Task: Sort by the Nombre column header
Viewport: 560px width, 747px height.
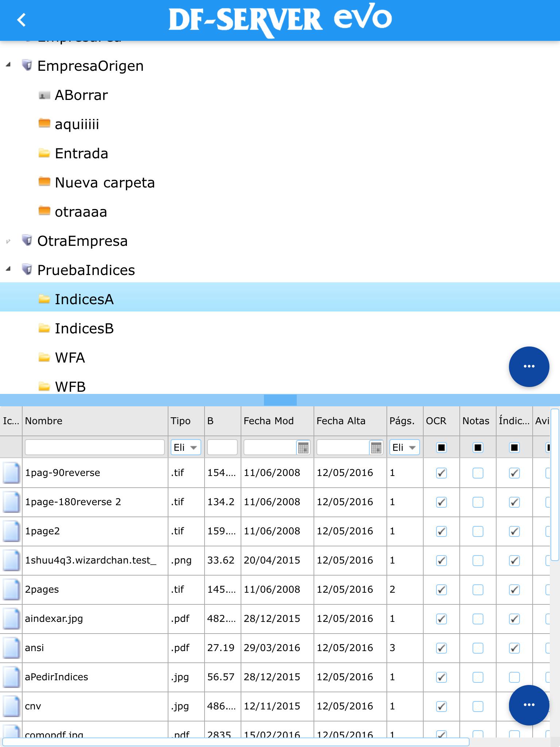Action: click(95, 421)
